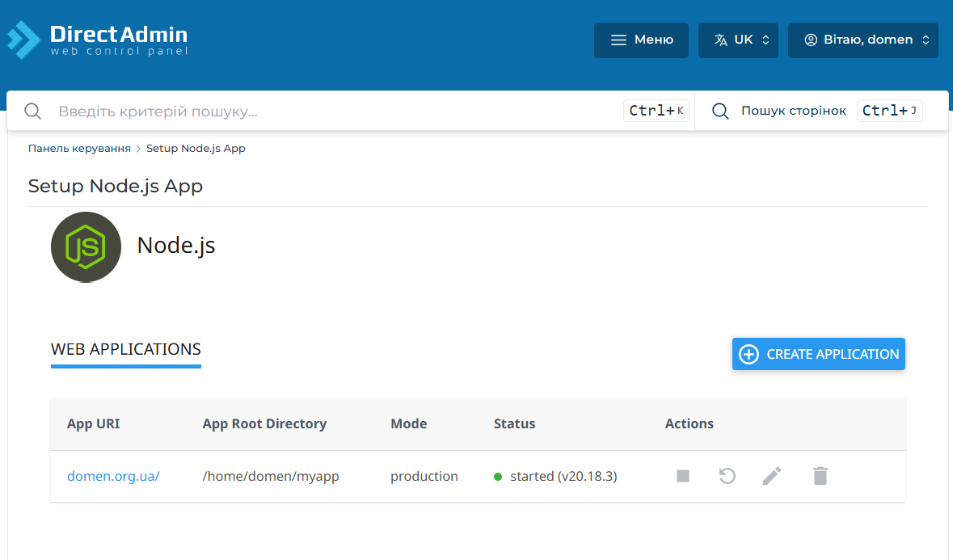Click the search magnifier icon
Image resolution: width=953 pixels, height=560 pixels.
(33, 112)
